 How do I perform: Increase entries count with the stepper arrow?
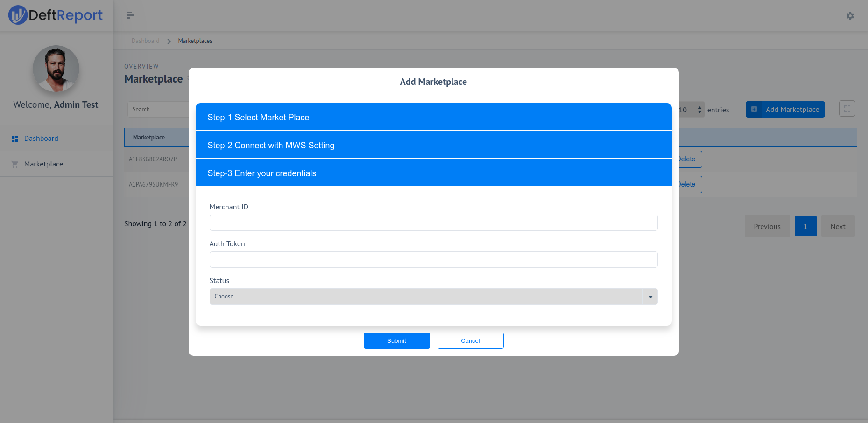tap(699, 107)
